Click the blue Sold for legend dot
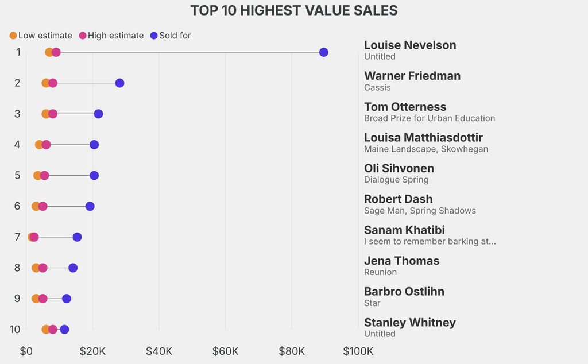588x364 pixels. (x=153, y=36)
